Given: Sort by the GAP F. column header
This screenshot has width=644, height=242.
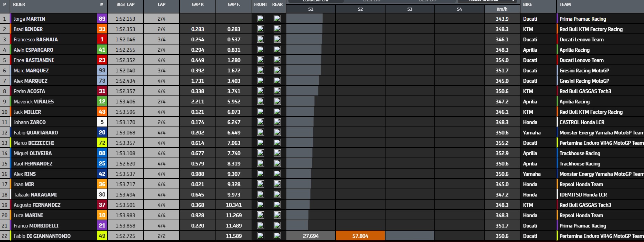Looking at the screenshot, I should 234,4.
